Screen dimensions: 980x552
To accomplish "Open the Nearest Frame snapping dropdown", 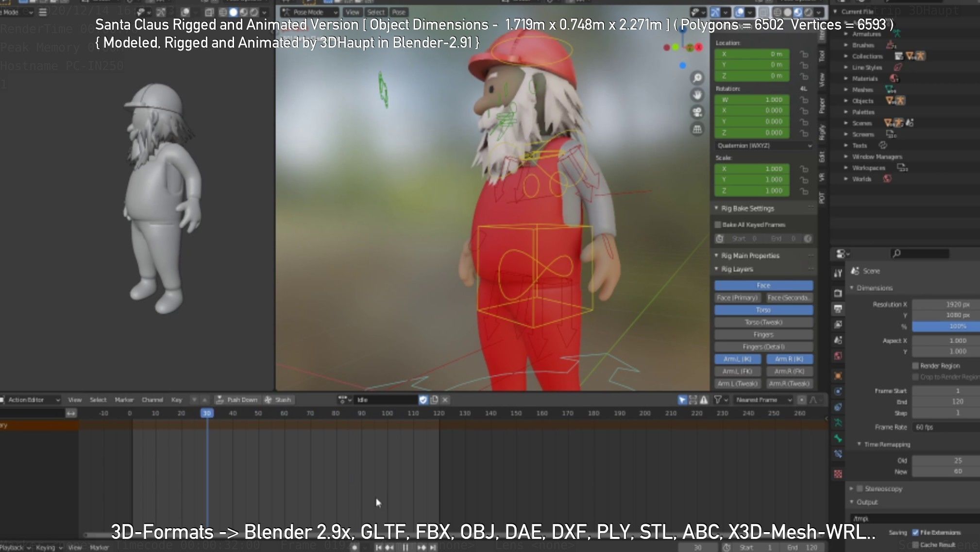I will click(763, 399).
